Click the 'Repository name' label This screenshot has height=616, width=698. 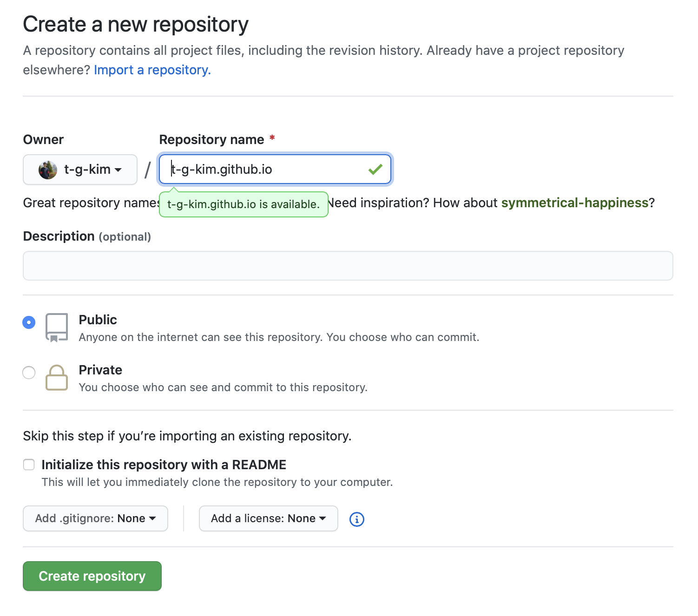[x=211, y=139]
